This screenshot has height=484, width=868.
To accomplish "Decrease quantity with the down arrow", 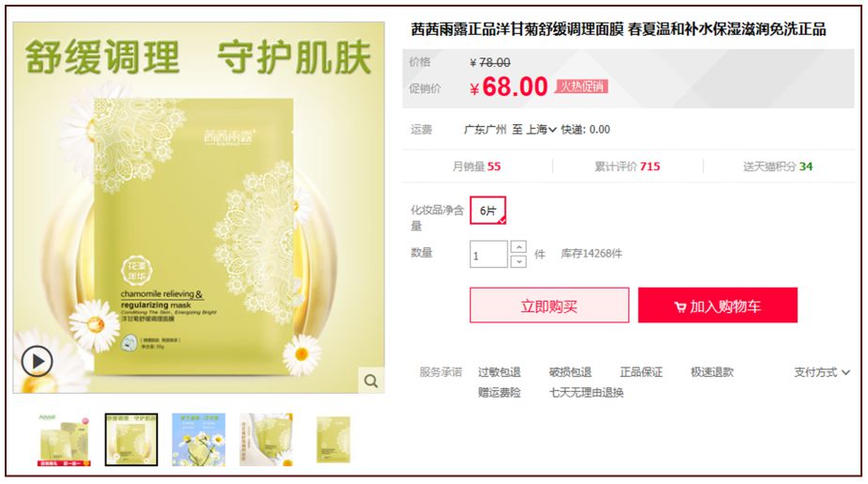I will point(519,261).
